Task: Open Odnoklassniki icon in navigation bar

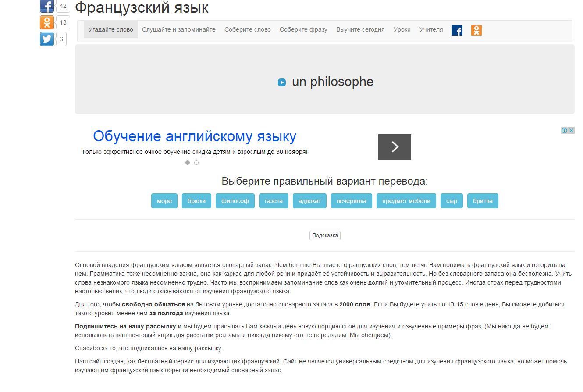Action: click(476, 30)
